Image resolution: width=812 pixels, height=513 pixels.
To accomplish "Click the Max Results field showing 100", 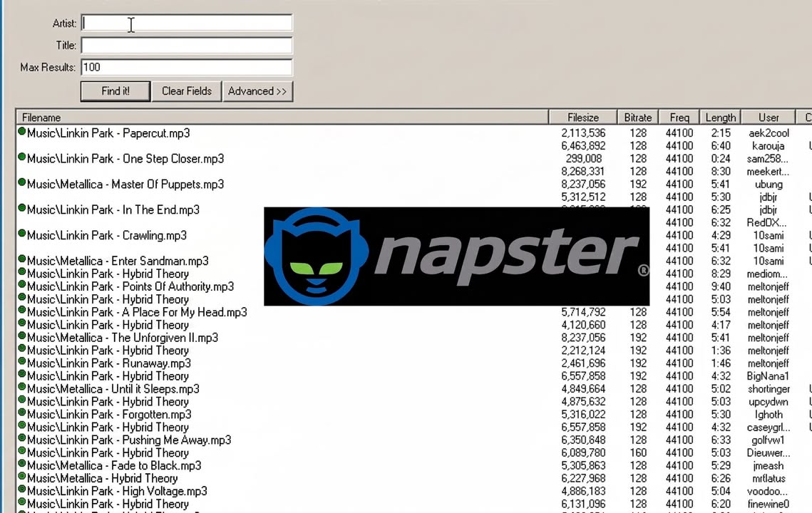I will [187, 67].
